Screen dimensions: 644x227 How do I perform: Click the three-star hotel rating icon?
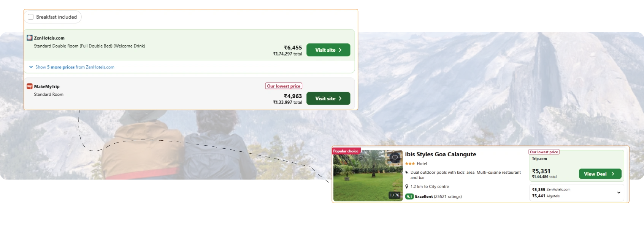click(410, 164)
